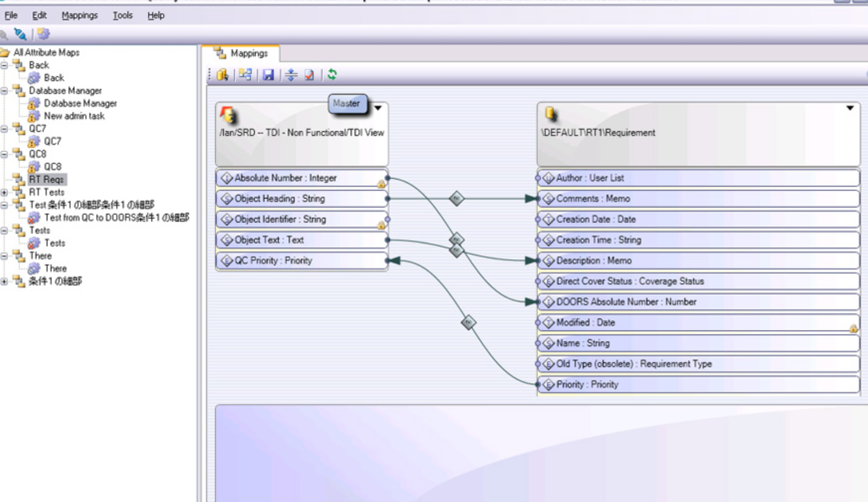The width and height of the screenshot is (868, 502).
Task: Collapse the Back map node
Action: (4, 65)
